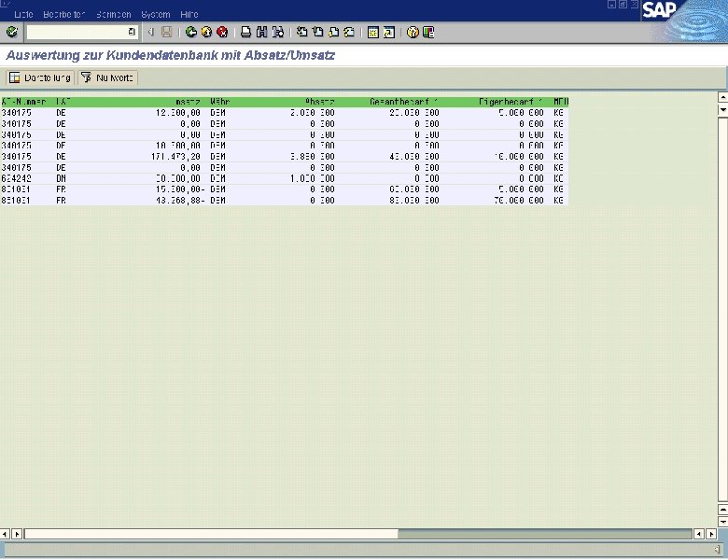Screen dimensions: 728x560
Task: Open the Liste menu
Action: click(23, 14)
